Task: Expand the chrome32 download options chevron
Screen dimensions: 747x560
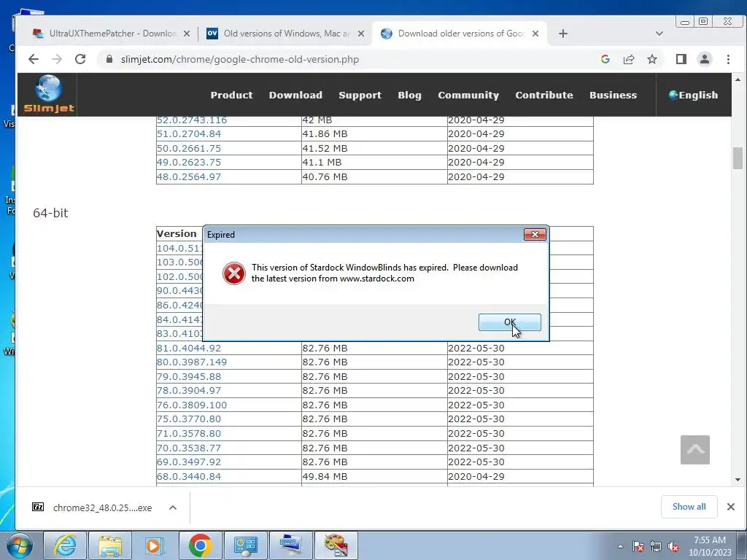Action: [x=173, y=507]
